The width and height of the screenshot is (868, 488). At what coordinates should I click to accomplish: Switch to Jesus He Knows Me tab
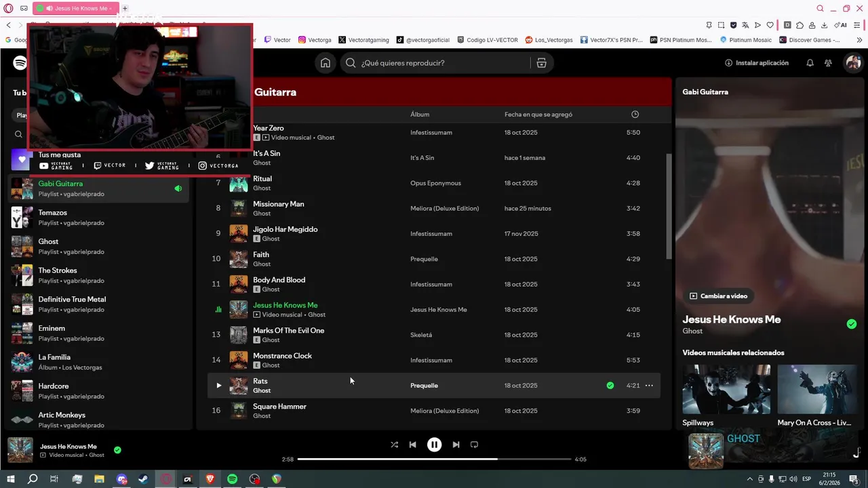(x=75, y=8)
